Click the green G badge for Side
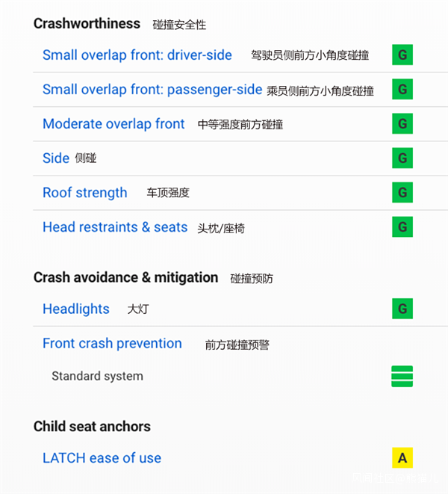Screen dimensions: 448x494 click(402, 158)
